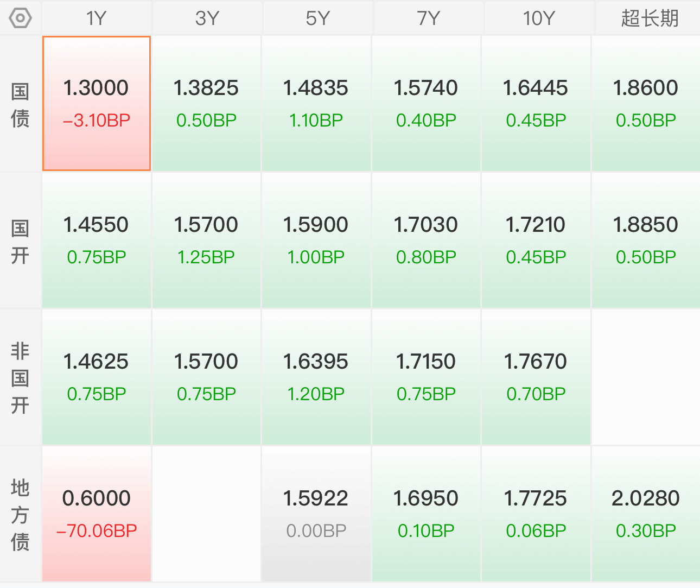
Task: Select the 超长期 column header
Action: coord(650,18)
